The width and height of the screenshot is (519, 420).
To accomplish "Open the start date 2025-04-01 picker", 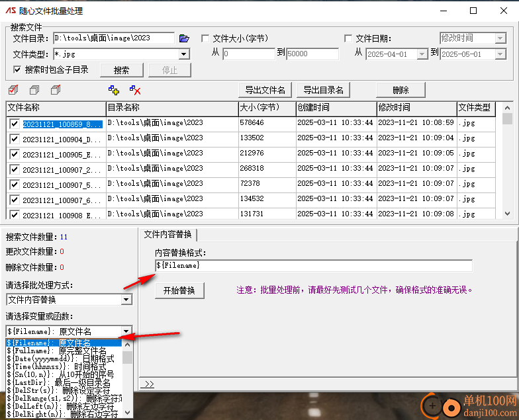I will click(422, 54).
